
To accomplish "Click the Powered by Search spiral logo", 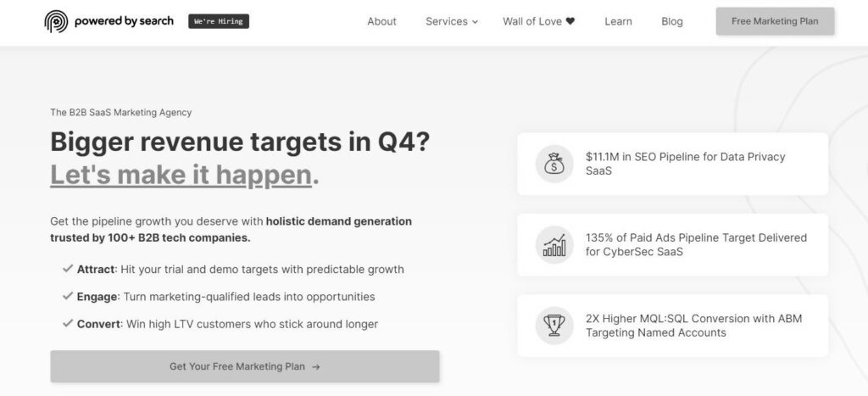I will pos(56,21).
